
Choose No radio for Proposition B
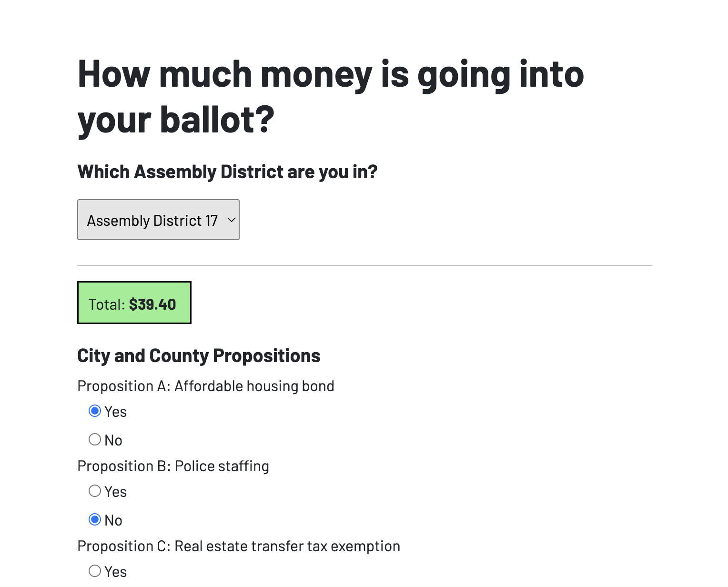click(x=95, y=519)
